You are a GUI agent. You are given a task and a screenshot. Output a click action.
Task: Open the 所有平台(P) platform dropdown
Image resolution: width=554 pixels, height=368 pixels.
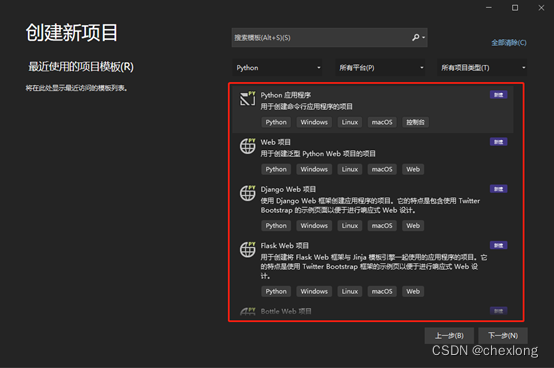coord(380,67)
